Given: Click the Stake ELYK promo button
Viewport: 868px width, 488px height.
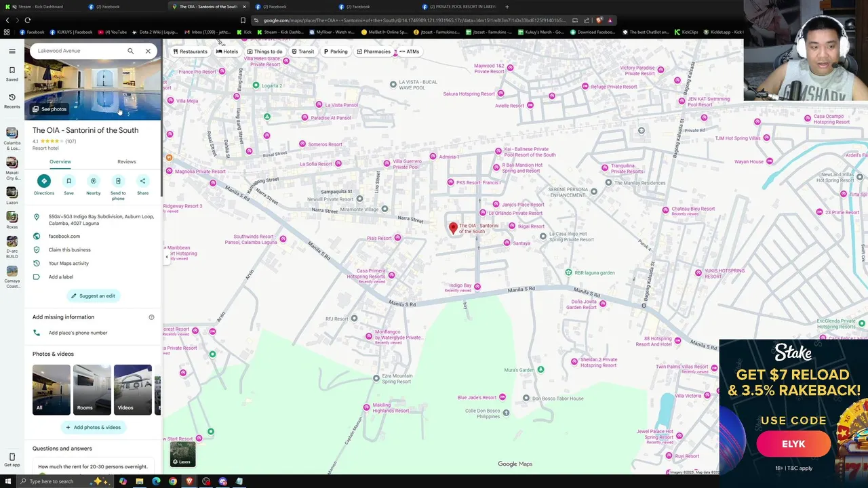Looking at the screenshot, I should (793, 444).
